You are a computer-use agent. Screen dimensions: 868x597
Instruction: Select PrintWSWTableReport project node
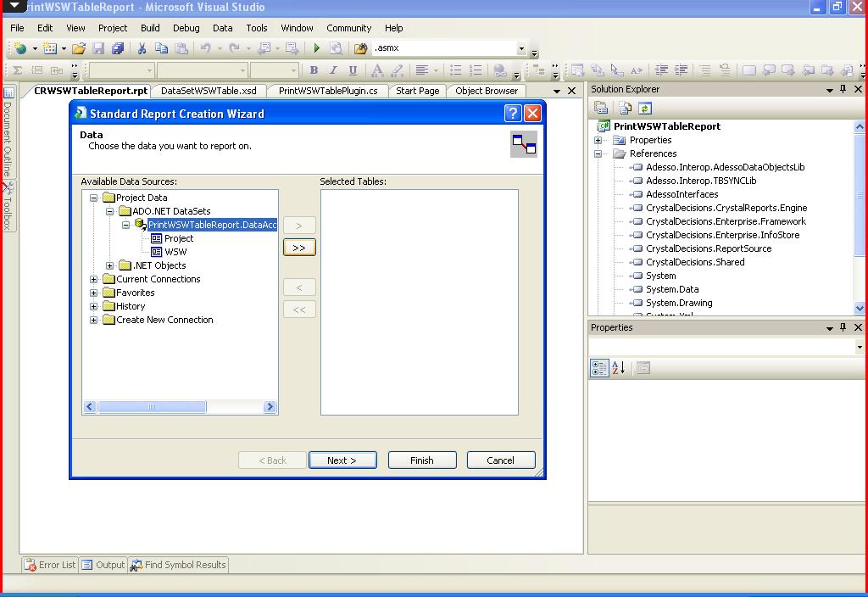tap(666, 126)
